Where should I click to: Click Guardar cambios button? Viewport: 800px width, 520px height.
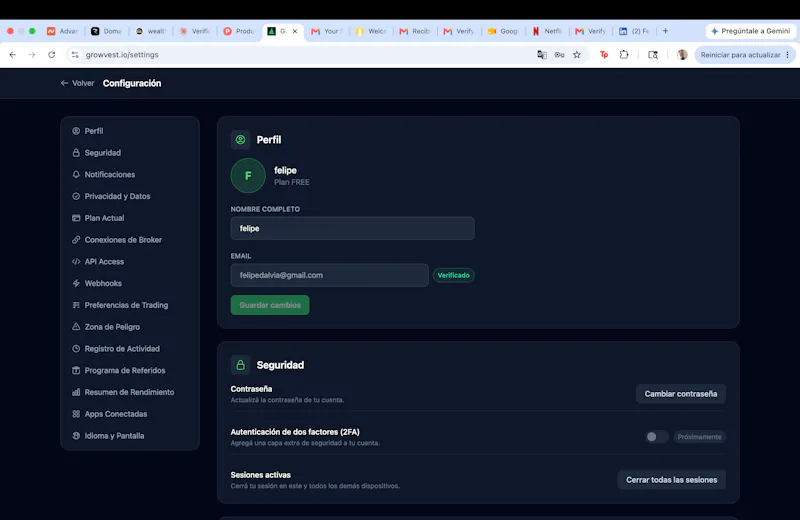(270, 305)
